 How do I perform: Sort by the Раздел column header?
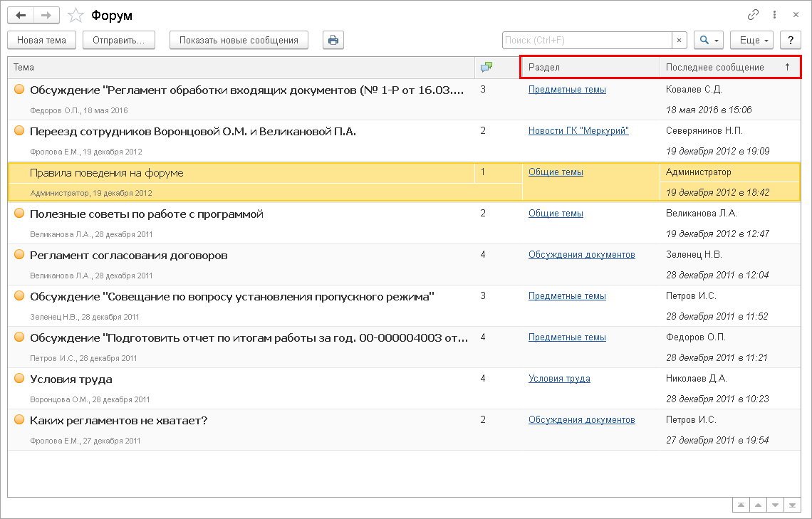click(590, 67)
